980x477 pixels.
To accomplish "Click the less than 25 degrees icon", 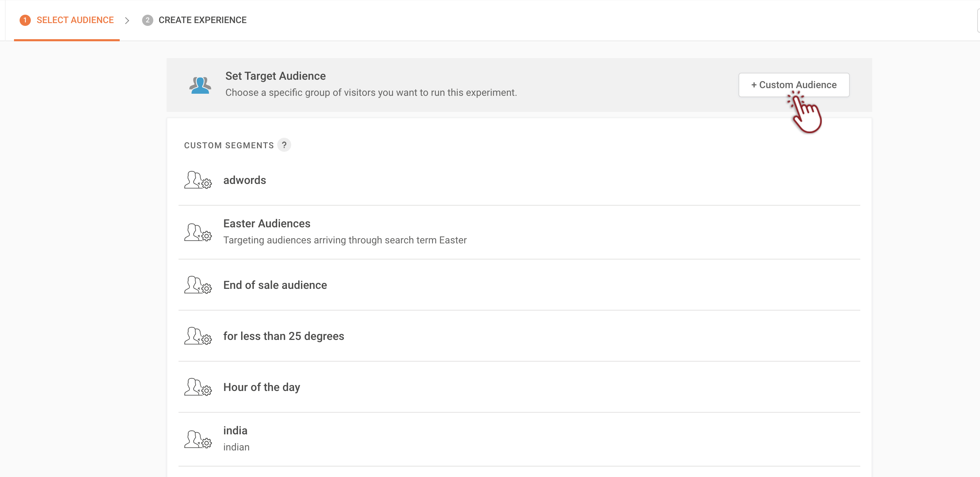I will pos(198,336).
